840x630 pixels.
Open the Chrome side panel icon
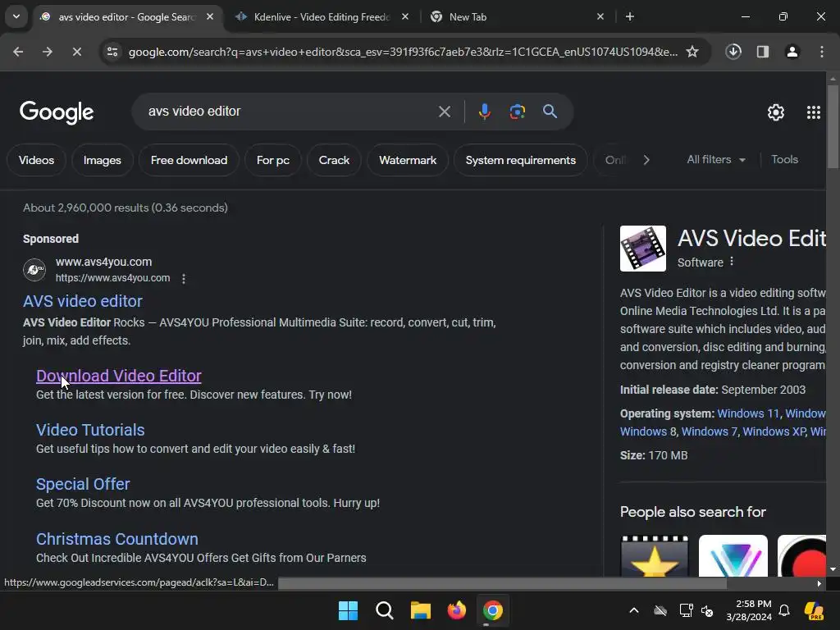pos(763,52)
